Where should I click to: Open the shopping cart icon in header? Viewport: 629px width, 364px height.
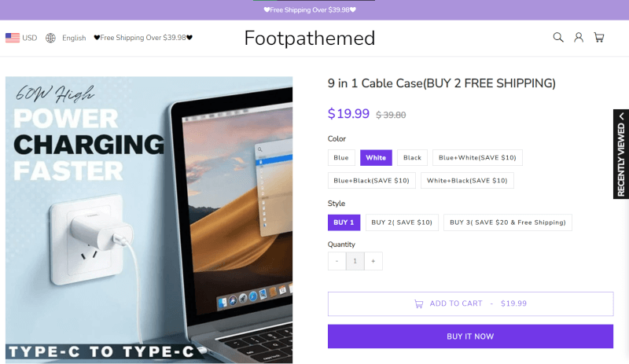tap(599, 38)
